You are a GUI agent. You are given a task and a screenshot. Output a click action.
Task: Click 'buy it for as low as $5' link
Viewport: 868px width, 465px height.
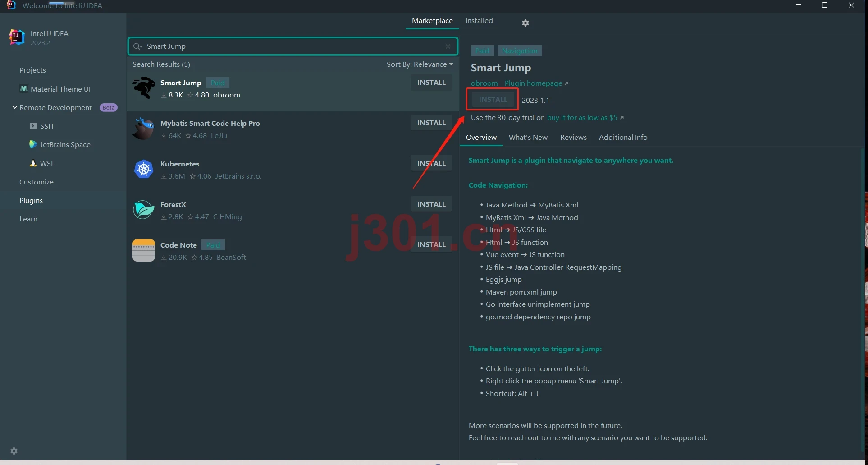(585, 118)
